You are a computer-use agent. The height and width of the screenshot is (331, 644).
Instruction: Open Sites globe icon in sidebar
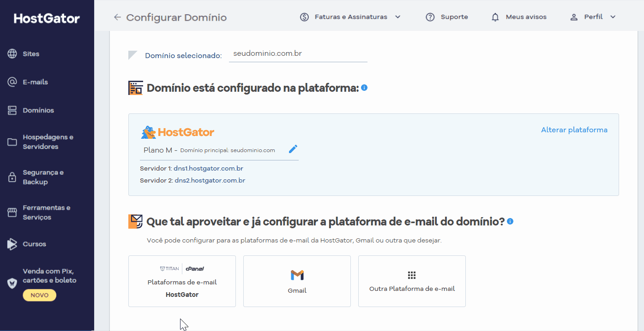pos(12,54)
